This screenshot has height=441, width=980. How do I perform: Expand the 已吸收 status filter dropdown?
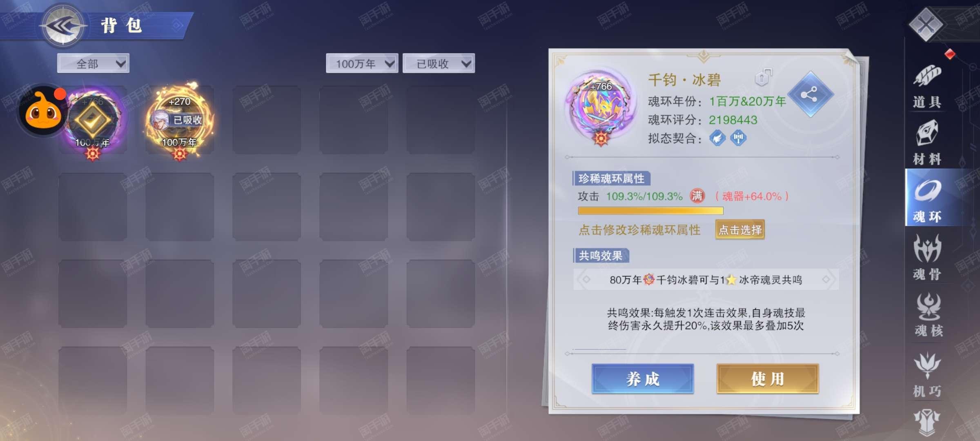(439, 63)
